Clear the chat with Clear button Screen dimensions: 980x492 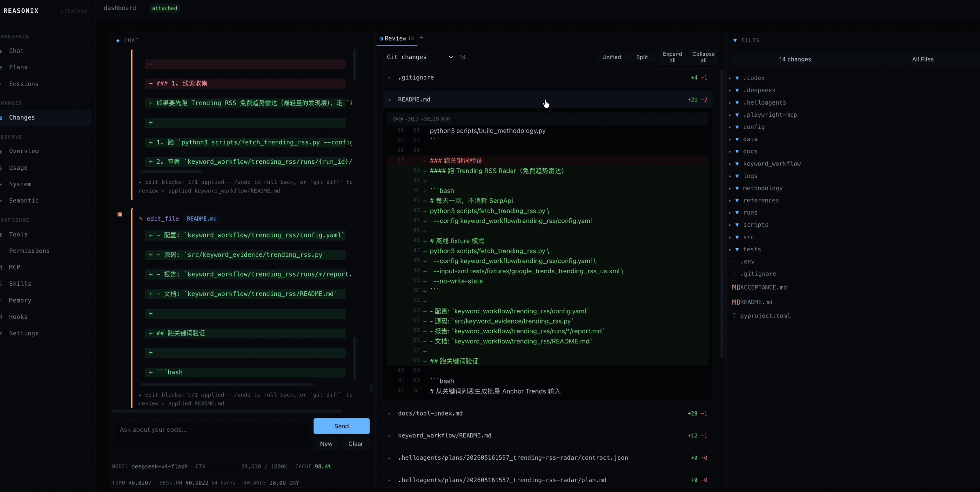356,444
